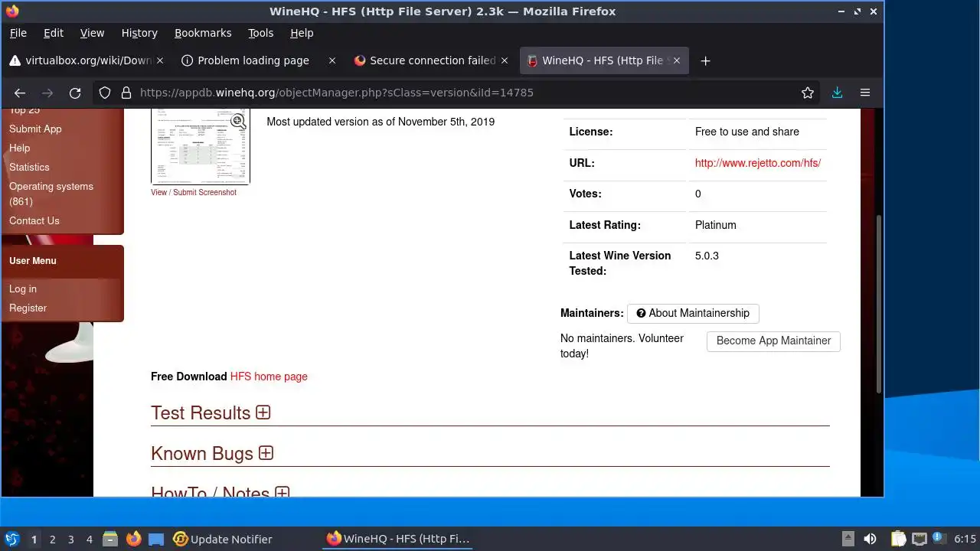Open a new tab with plus button
Image resolution: width=980 pixels, height=551 pixels.
click(706, 60)
